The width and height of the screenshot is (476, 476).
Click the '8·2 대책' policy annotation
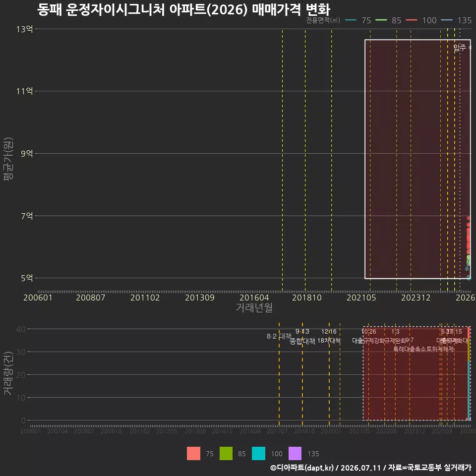click(x=279, y=336)
